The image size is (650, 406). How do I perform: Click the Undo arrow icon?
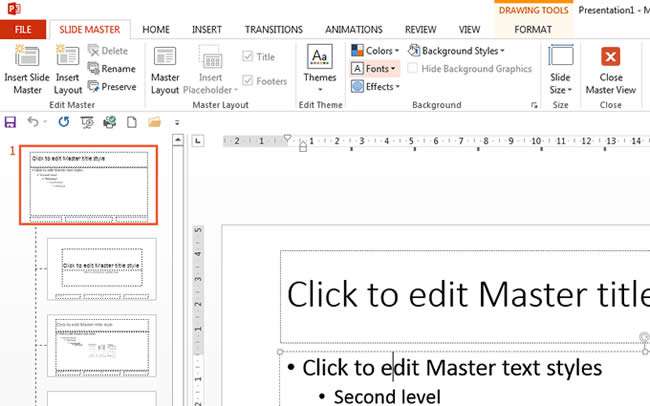pos(33,122)
